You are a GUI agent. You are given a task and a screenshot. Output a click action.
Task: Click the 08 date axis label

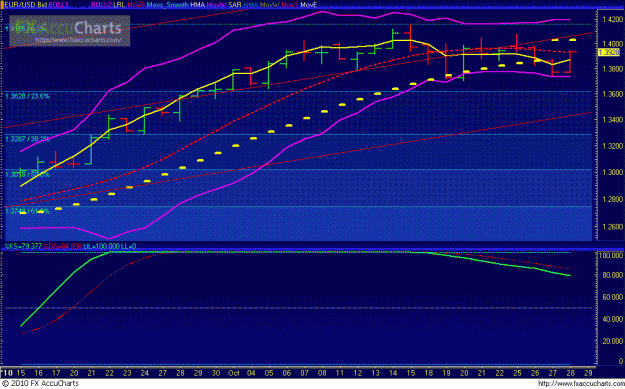point(322,373)
